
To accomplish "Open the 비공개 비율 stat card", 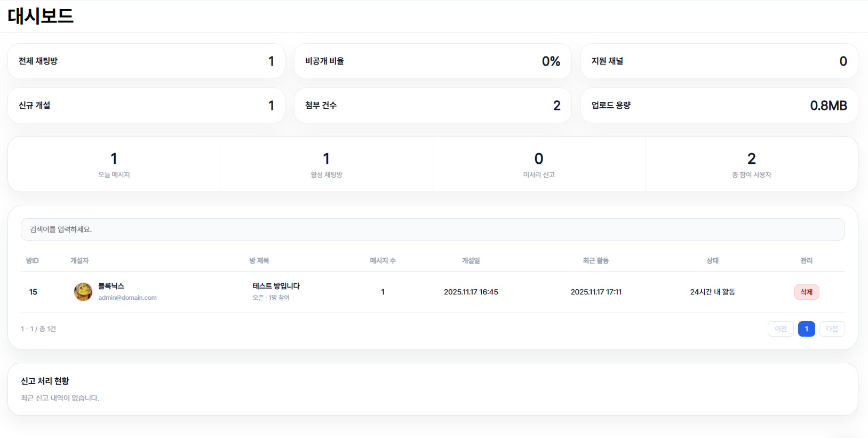I will [432, 61].
